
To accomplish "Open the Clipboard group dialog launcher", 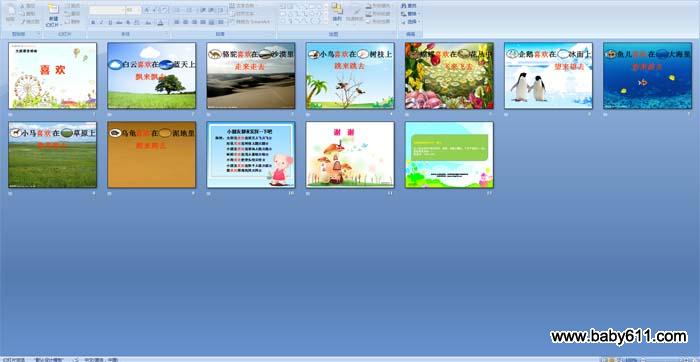I will pyautogui.click(x=38, y=33).
